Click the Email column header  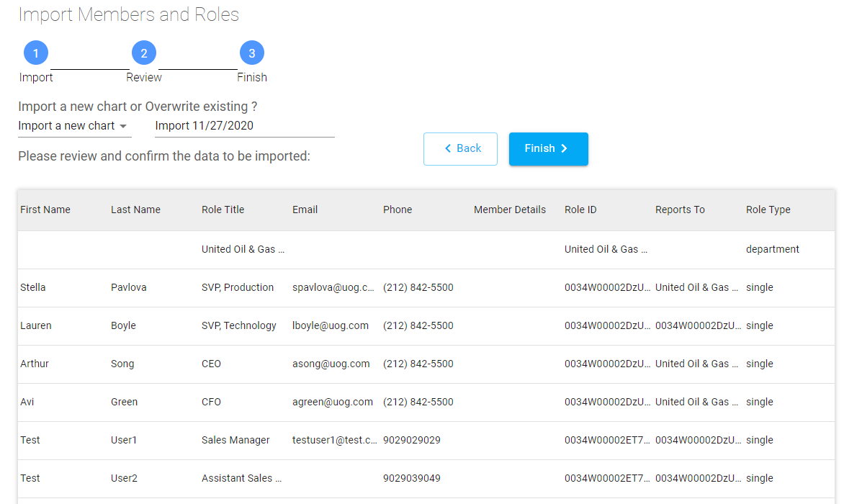point(305,210)
